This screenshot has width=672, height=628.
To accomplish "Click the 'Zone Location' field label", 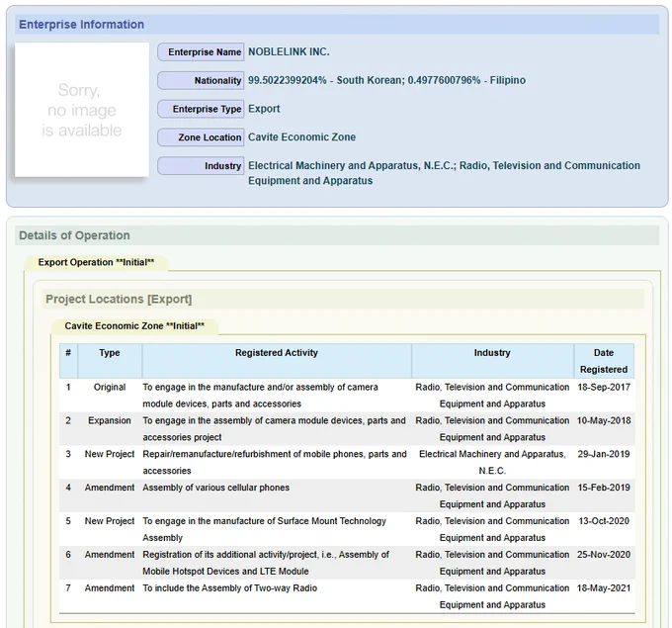I will click(x=201, y=137).
